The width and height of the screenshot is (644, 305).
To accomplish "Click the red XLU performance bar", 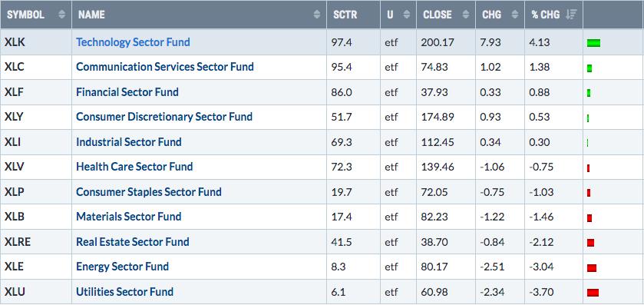I will click(593, 293).
